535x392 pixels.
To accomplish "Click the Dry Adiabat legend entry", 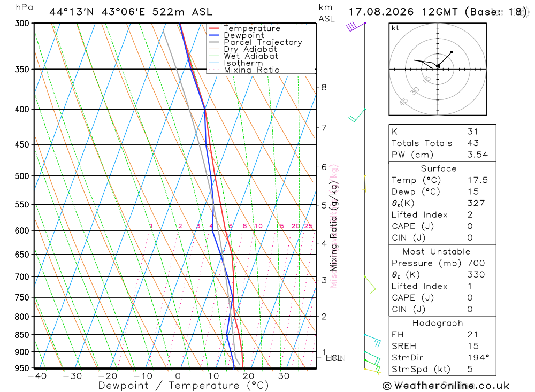I will (242, 49).
